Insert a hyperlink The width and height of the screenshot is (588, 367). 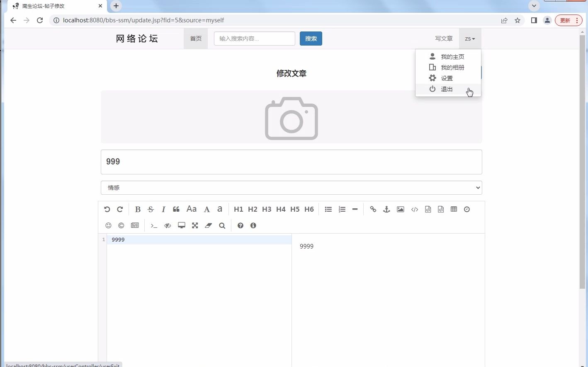pyautogui.click(x=373, y=210)
